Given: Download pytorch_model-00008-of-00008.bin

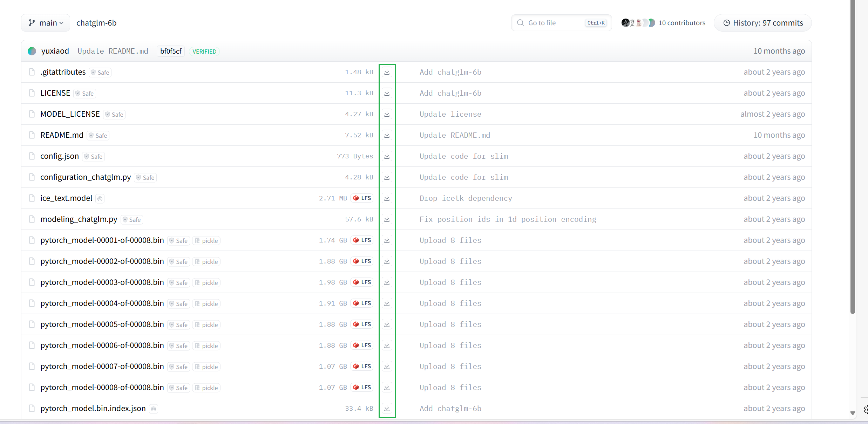Looking at the screenshot, I should (x=387, y=388).
